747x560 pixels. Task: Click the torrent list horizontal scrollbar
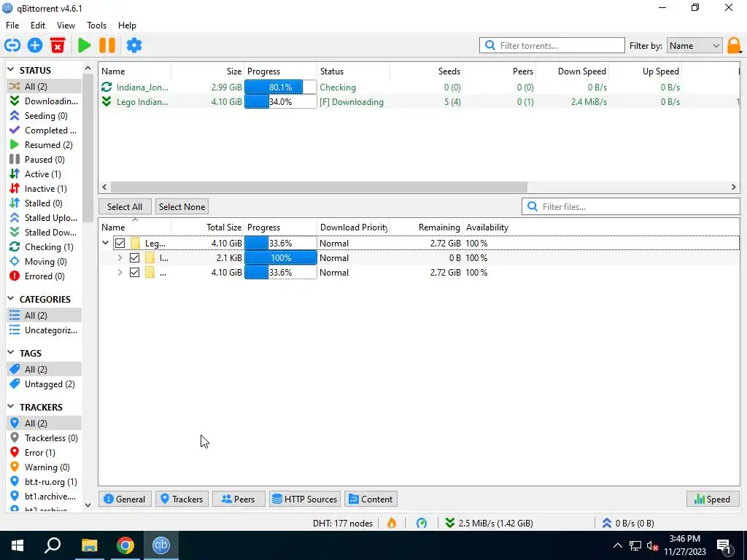tap(319, 187)
